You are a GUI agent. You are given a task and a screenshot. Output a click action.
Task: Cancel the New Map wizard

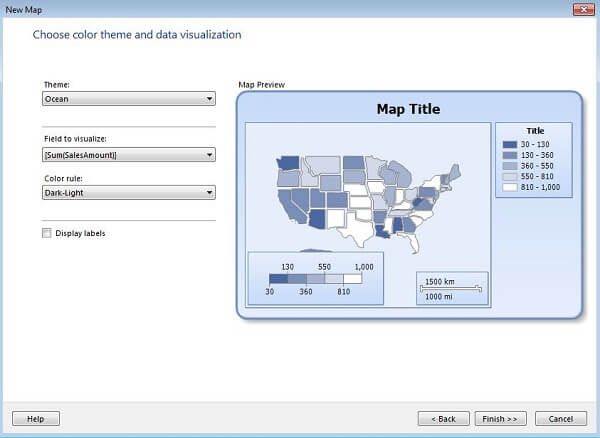coord(561,418)
